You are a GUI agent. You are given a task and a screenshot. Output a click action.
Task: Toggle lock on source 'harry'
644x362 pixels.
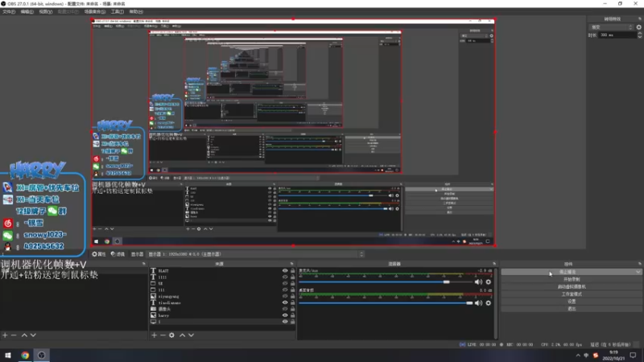point(292,315)
